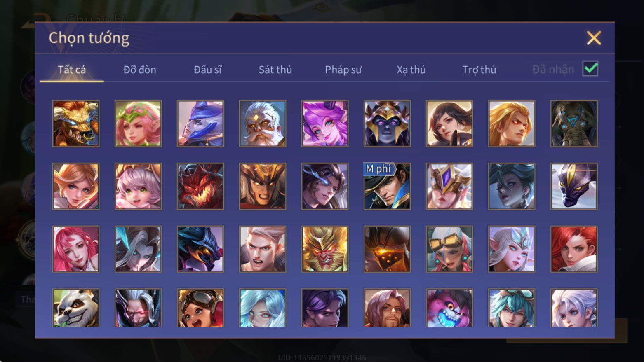Viewport: 644px width, 362px height.
Task: Select the golden bull hero portrait
Action: 76,124
